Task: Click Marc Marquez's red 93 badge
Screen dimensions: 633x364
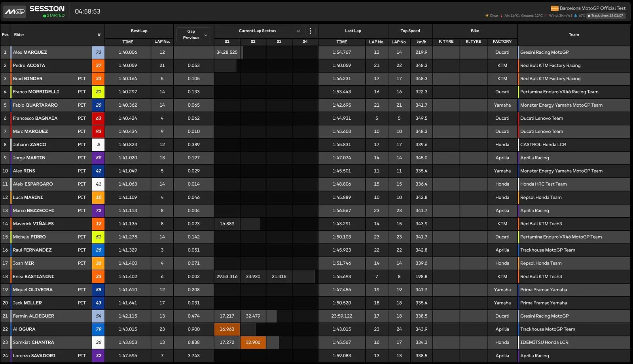Action: [x=98, y=131]
